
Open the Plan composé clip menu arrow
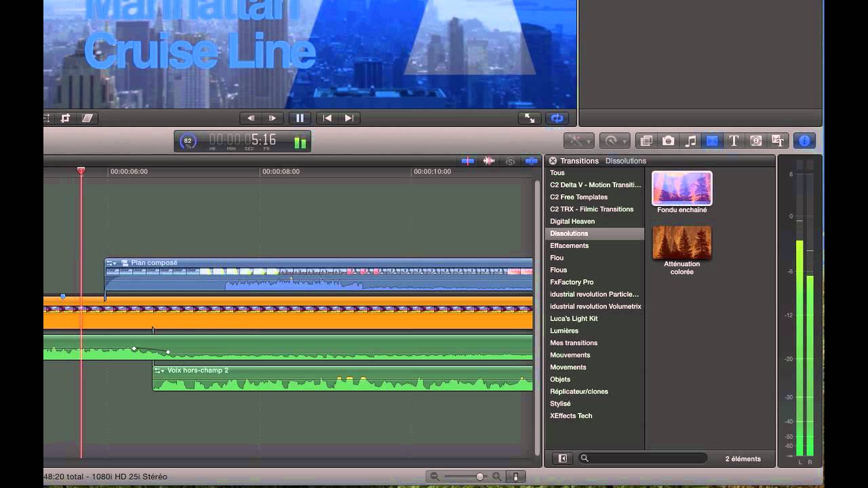click(x=112, y=263)
